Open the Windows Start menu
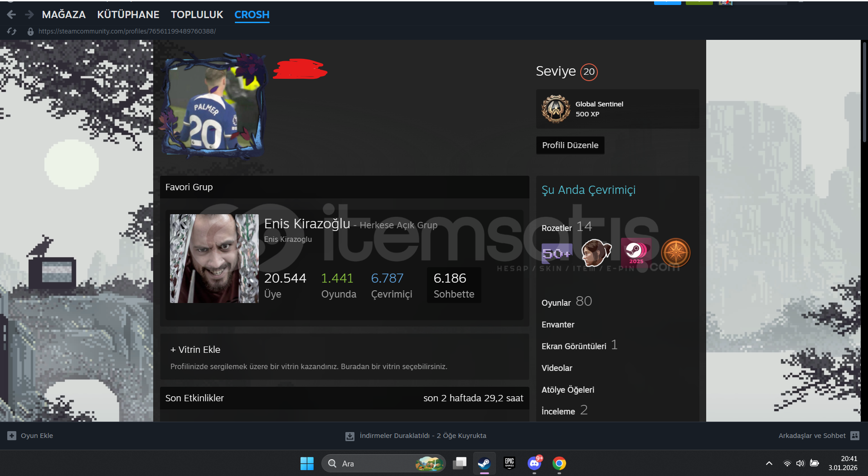 (x=307, y=463)
